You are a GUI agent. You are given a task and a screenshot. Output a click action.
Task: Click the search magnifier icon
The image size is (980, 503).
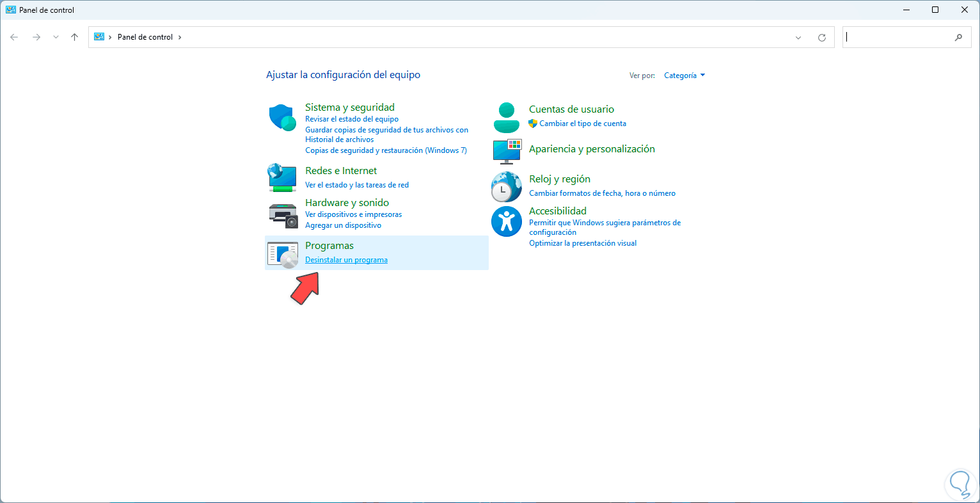point(958,37)
